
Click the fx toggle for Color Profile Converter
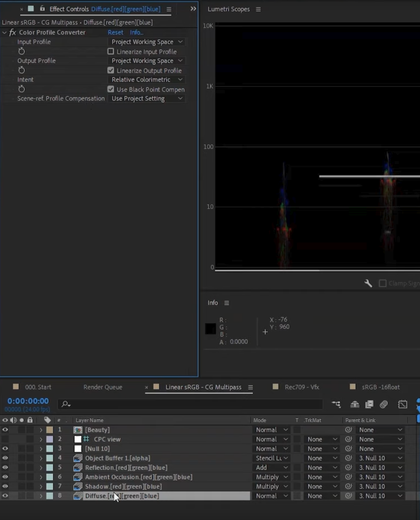(x=12, y=32)
